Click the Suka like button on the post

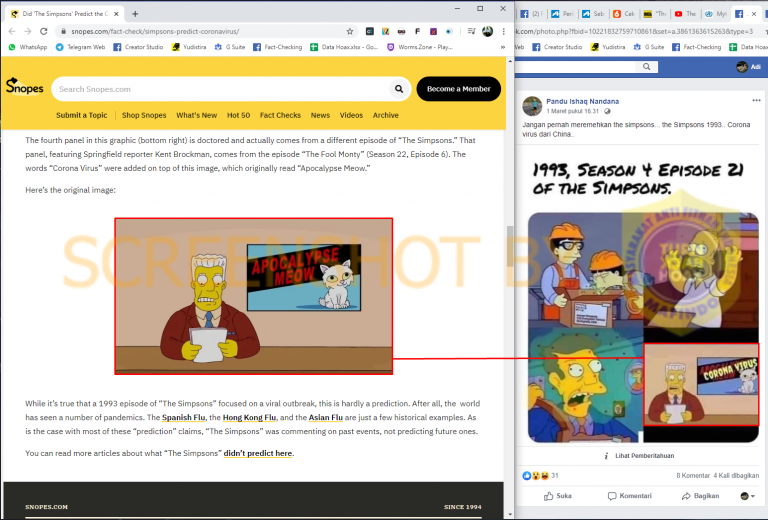(x=558, y=496)
